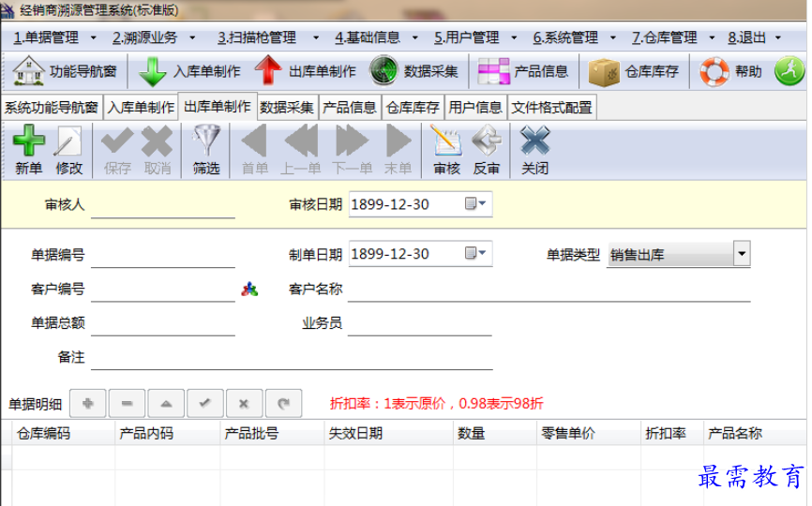Go to next record 下一单

click(x=353, y=150)
